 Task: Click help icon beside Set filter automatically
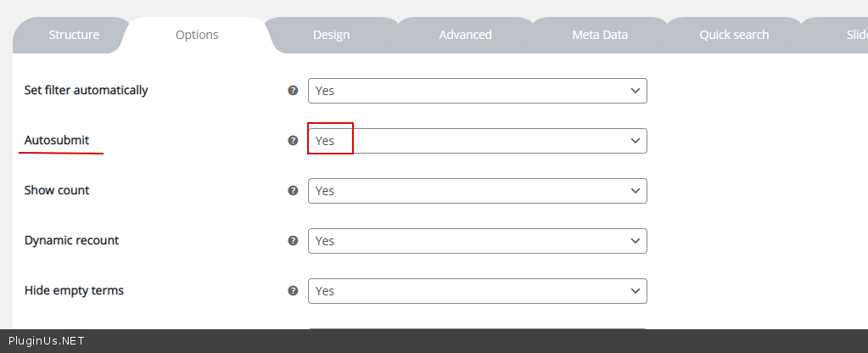(x=293, y=91)
